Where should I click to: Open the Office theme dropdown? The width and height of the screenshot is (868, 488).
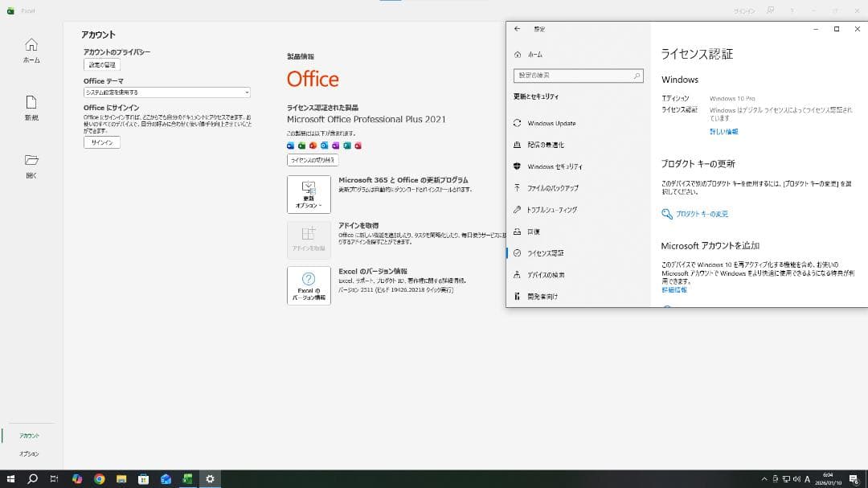166,92
